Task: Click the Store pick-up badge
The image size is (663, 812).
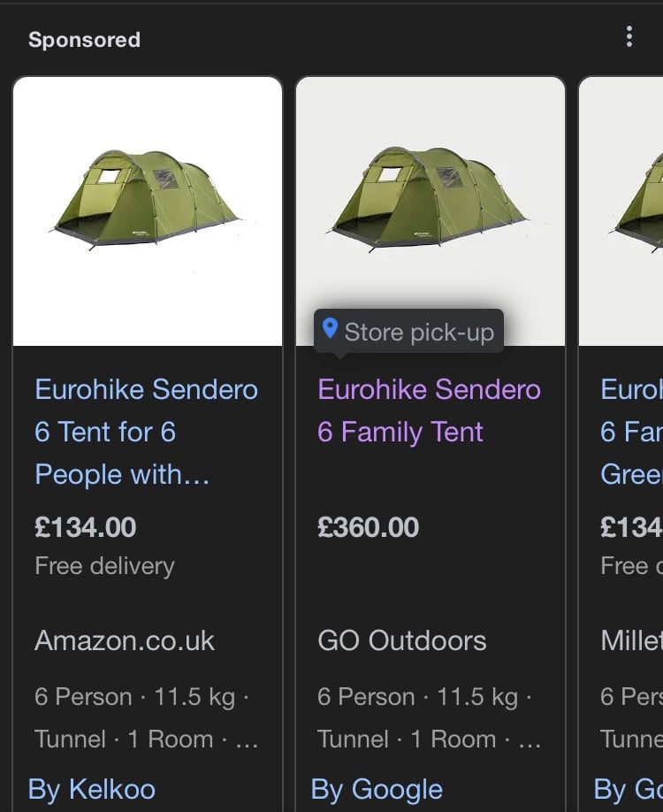Action: (409, 332)
